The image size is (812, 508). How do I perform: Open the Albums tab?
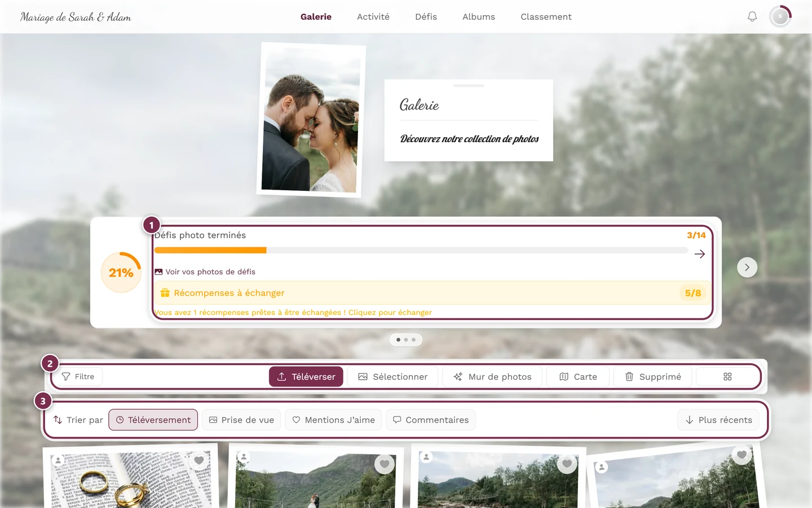(x=479, y=17)
